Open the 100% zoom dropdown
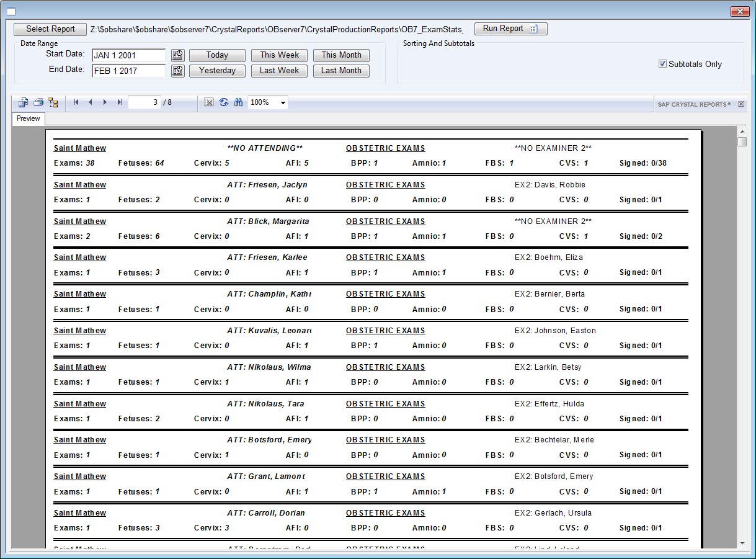756x559 pixels. pyautogui.click(x=283, y=102)
